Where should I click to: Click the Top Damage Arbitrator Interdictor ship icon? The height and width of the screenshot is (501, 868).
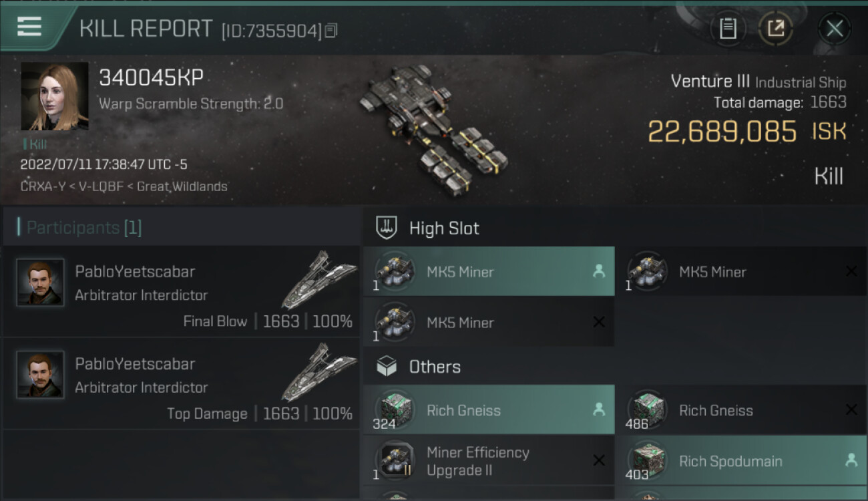(x=319, y=371)
